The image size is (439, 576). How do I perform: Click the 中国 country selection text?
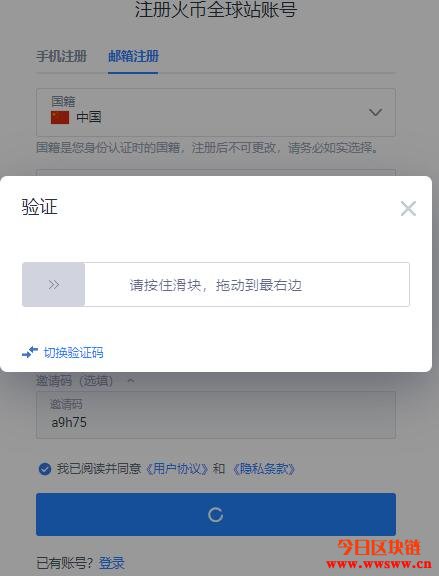point(89,118)
